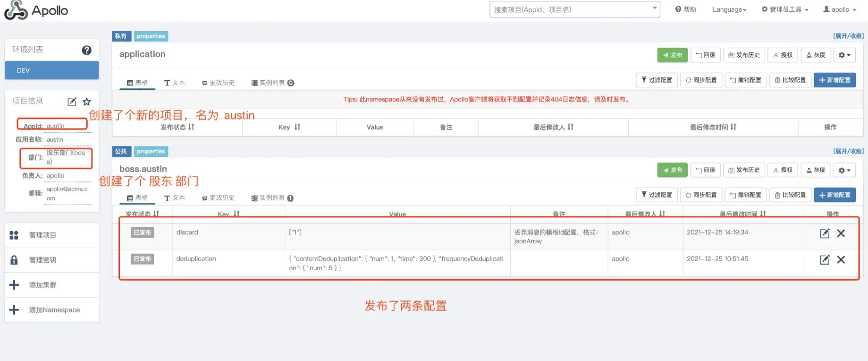Open environment list help question-mark icon
Viewport: 868px width, 361px height.
[x=86, y=50]
